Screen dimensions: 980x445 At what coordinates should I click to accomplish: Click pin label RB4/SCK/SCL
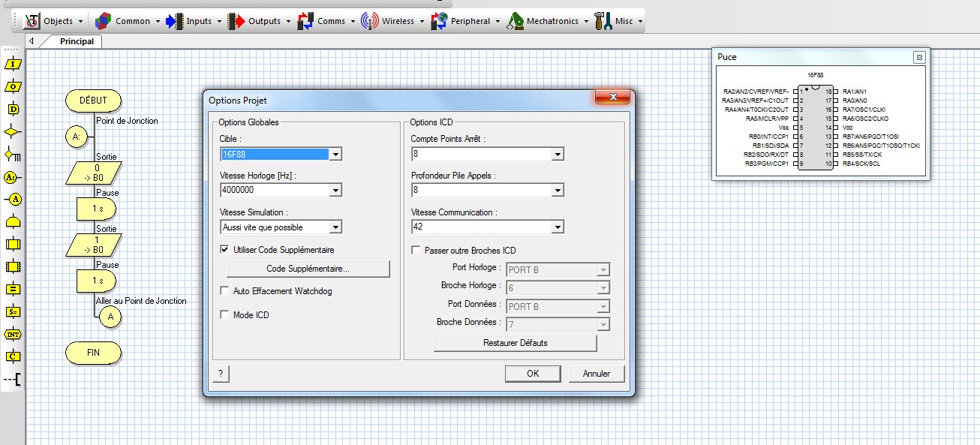point(862,164)
